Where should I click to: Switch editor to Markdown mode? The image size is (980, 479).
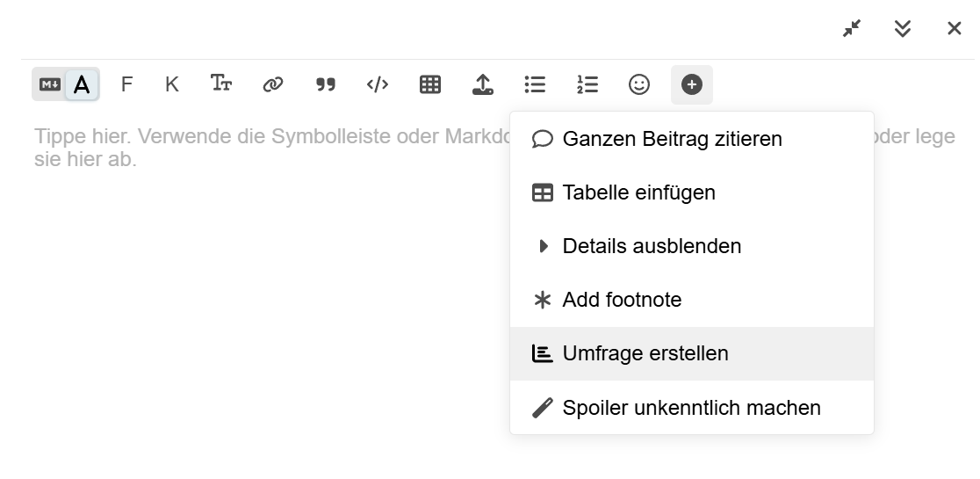click(50, 84)
